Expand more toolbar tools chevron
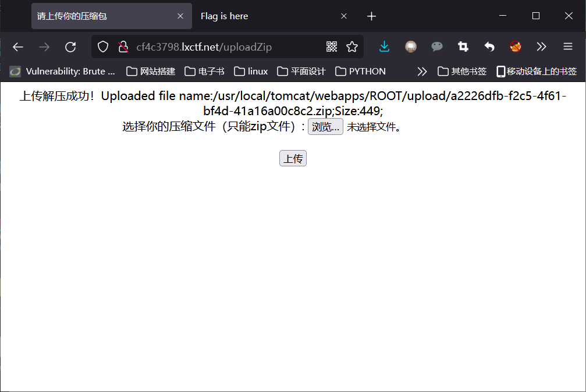Screen dimensions: 586x392 pyautogui.click(x=542, y=47)
